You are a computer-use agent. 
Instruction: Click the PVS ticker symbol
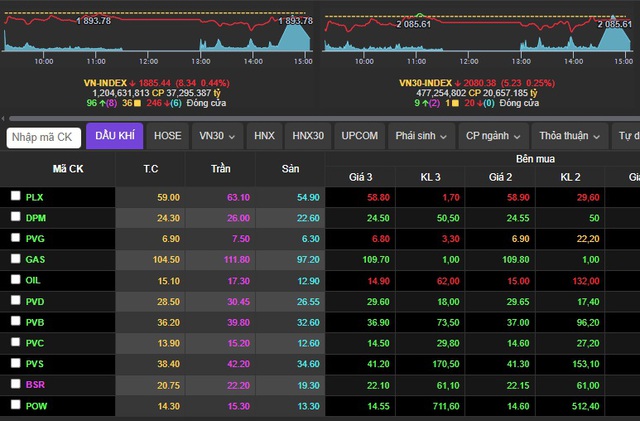pos(35,363)
